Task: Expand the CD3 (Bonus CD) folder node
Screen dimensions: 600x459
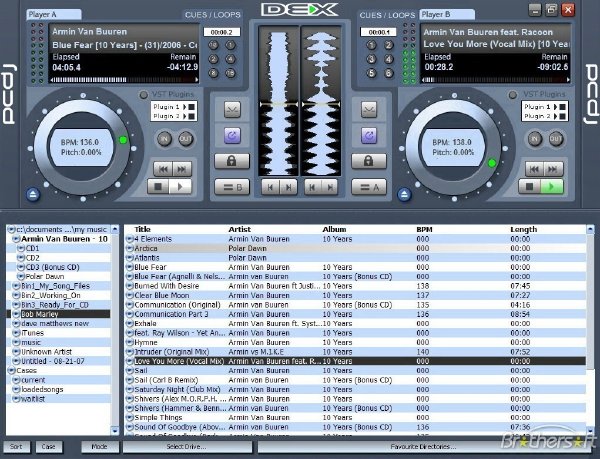Action: [x=21, y=267]
